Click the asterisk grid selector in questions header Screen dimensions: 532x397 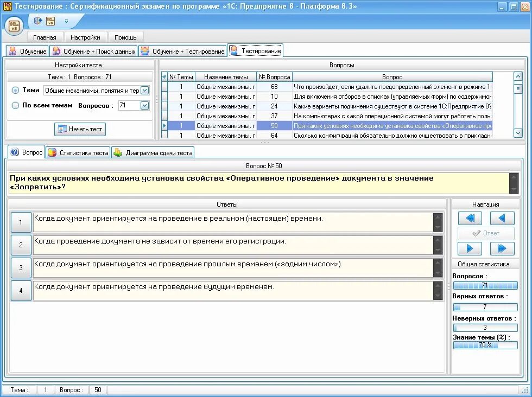point(164,77)
